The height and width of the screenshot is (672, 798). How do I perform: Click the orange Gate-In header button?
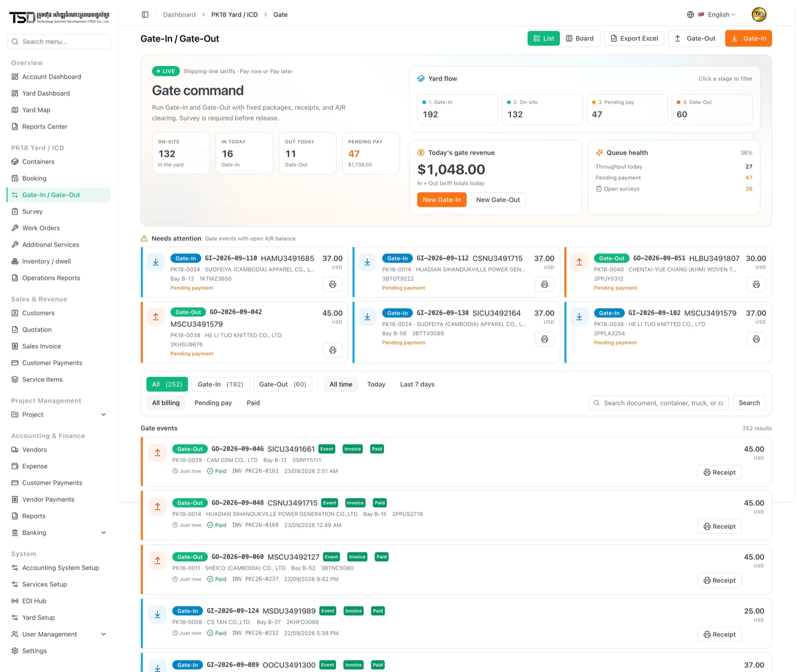pos(748,39)
